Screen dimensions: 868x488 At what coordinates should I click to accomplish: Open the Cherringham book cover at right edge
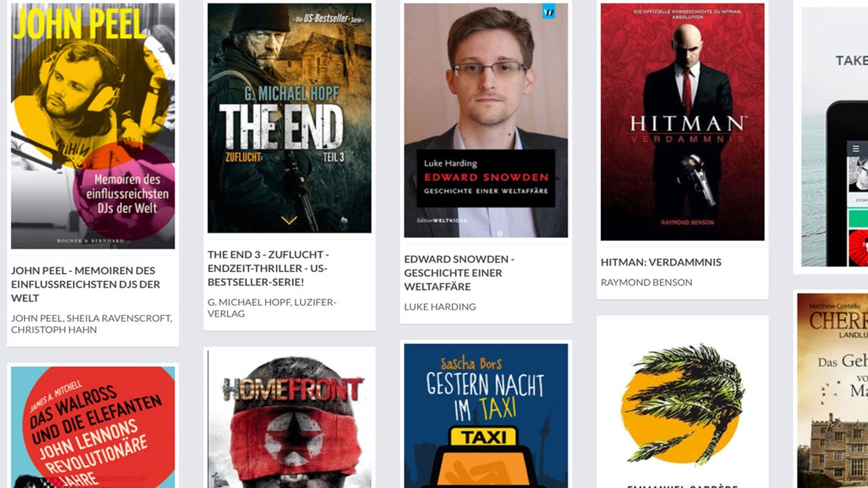833,390
